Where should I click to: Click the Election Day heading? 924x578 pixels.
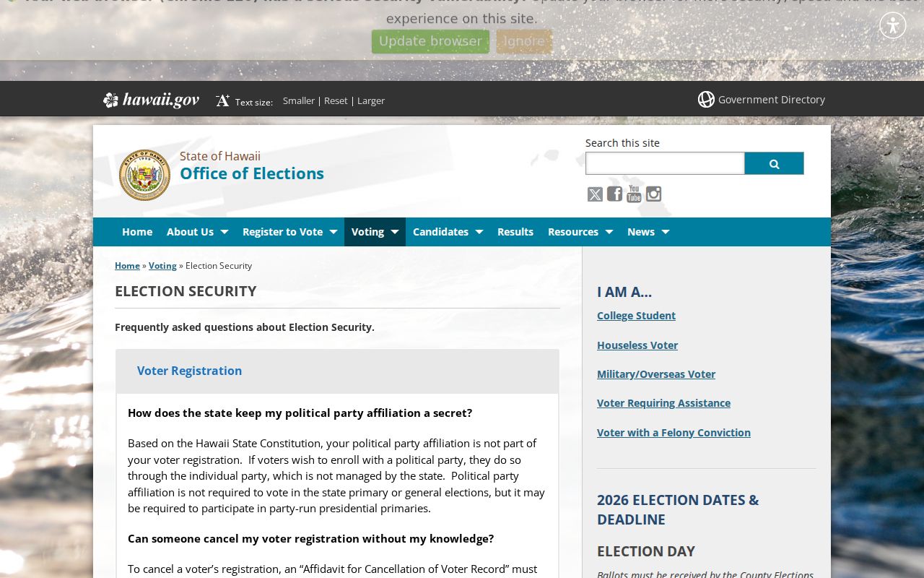pyautogui.click(x=645, y=551)
